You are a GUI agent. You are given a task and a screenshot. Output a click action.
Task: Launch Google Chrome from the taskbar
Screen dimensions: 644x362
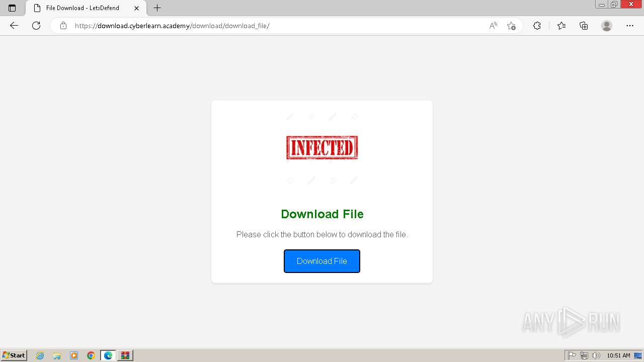tap(91, 355)
